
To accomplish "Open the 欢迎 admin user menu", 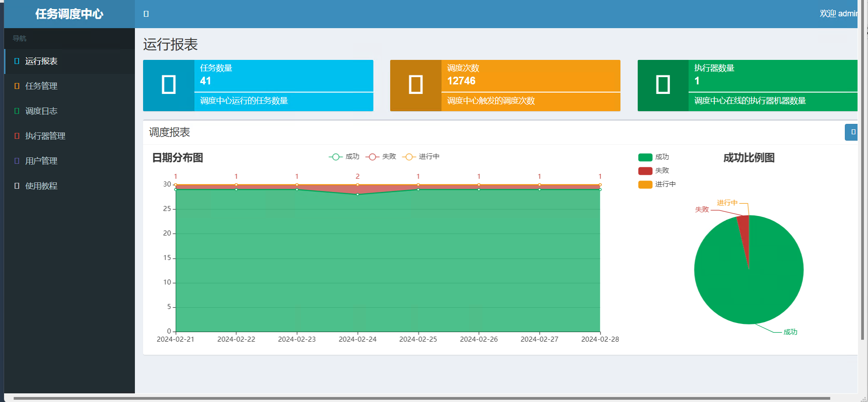I will coord(838,14).
